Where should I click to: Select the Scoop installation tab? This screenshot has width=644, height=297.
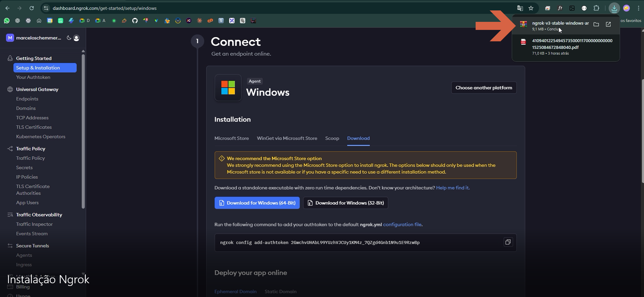(x=332, y=138)
